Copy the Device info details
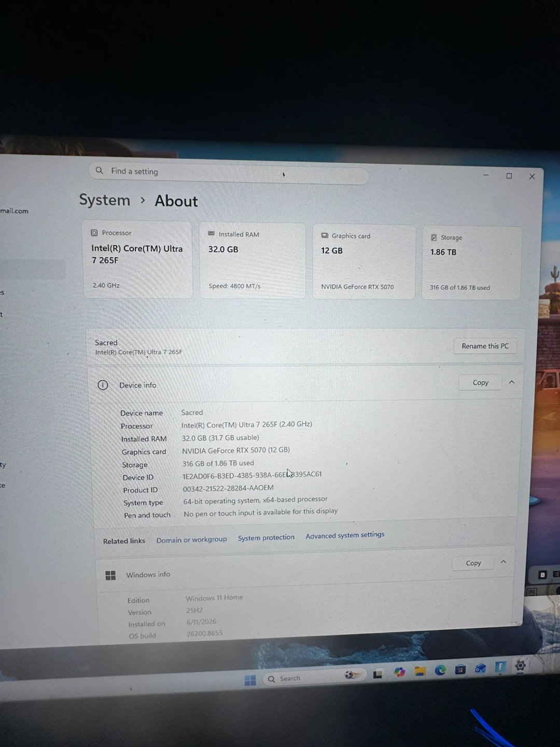Screen dimensions: 560x747 [480, 382]
